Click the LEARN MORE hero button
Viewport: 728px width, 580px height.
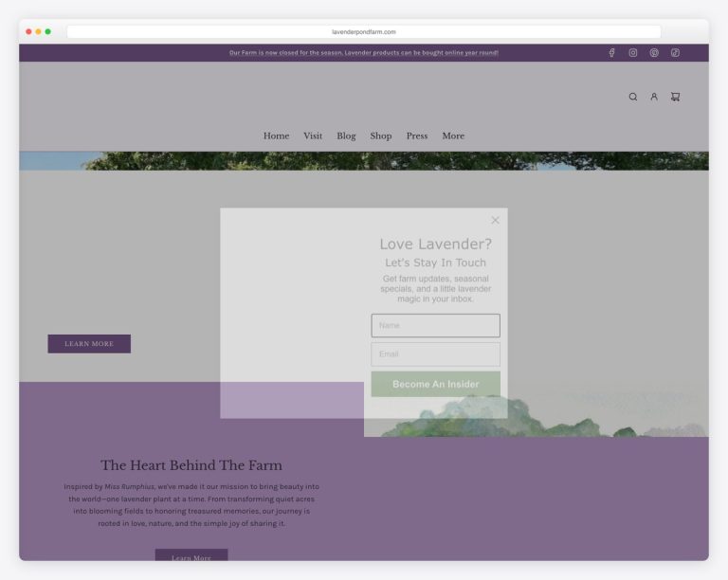(x=89, y=344)
